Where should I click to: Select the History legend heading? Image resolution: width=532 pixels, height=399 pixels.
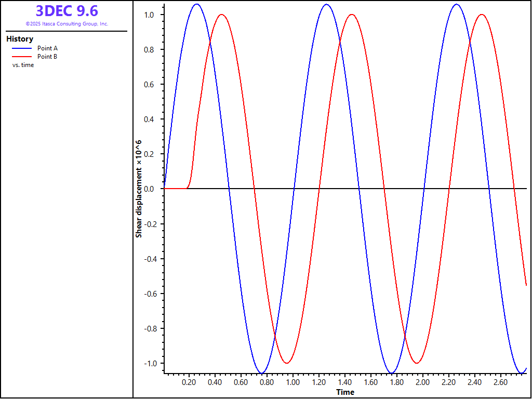20,39
